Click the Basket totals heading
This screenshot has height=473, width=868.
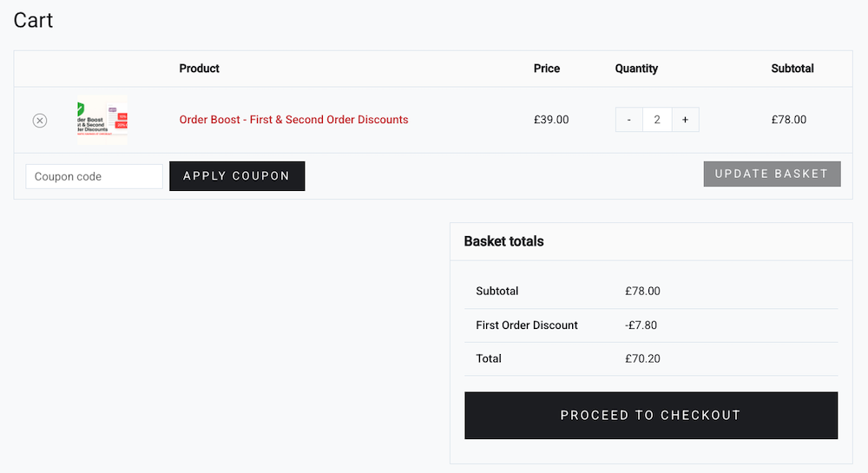click(503, 241)
